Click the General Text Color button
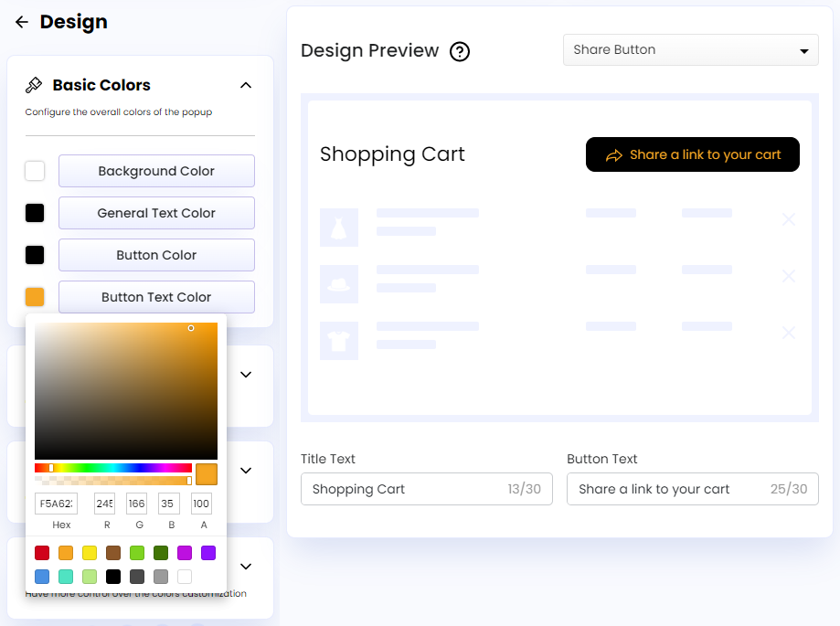 156,213
